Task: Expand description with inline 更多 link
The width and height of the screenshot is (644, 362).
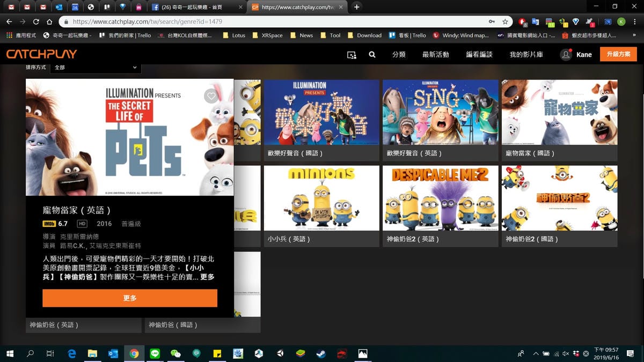Action: pos(207,277)
